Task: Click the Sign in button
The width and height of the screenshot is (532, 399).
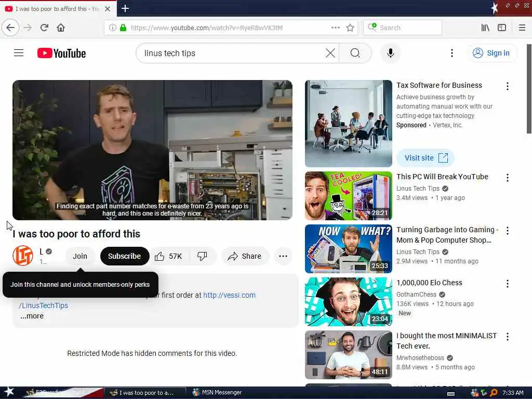Action: 492,53
